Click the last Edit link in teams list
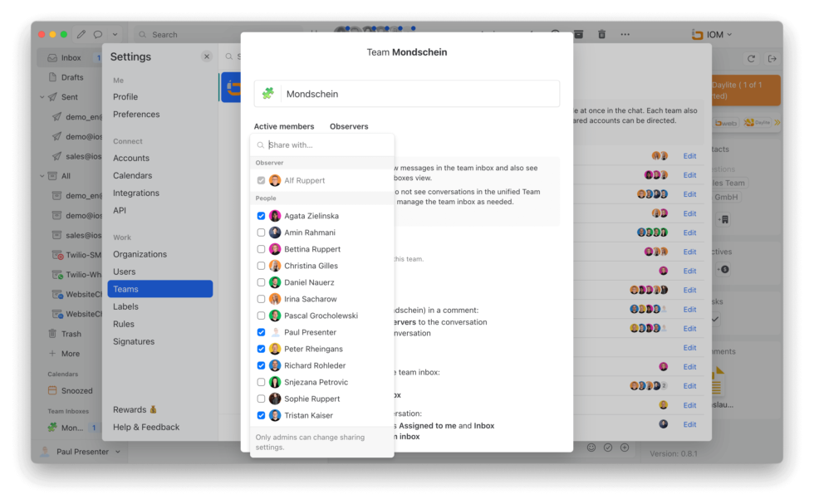 (689, 424)
